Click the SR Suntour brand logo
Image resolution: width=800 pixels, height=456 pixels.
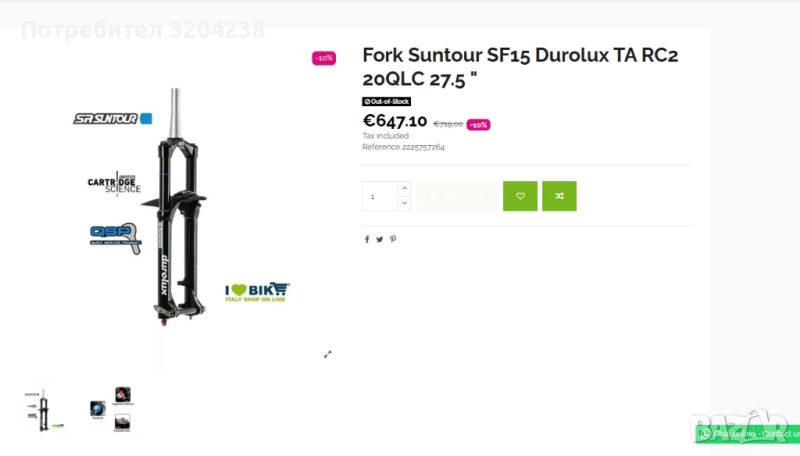point(112,119)
